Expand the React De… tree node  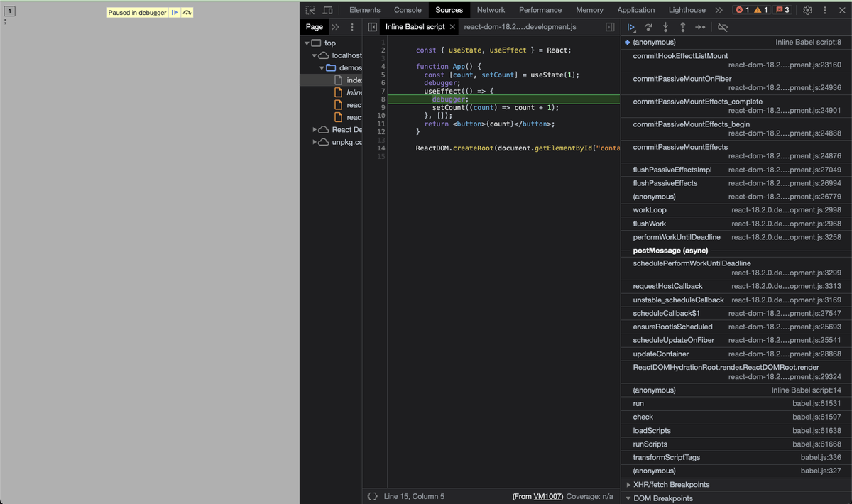tap(315, 130)
